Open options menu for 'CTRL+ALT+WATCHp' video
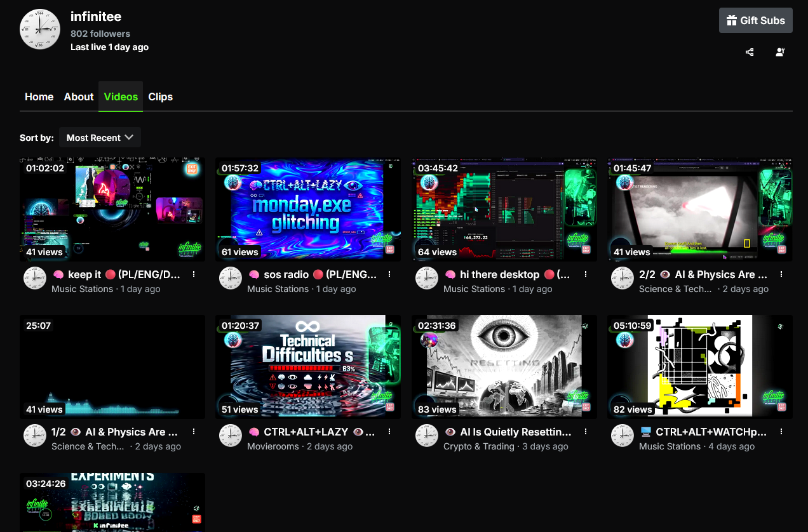The height and width of the screenshot is (532, 808). 781,432
